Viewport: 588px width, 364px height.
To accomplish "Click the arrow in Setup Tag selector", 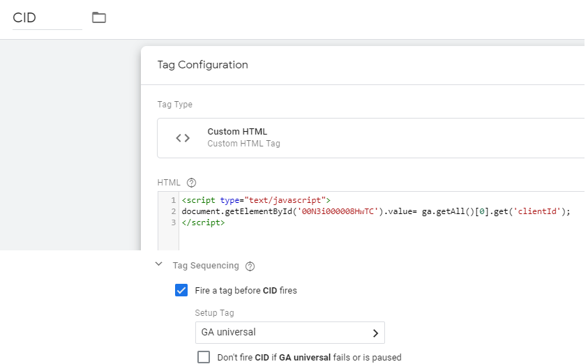I will 375,333.
